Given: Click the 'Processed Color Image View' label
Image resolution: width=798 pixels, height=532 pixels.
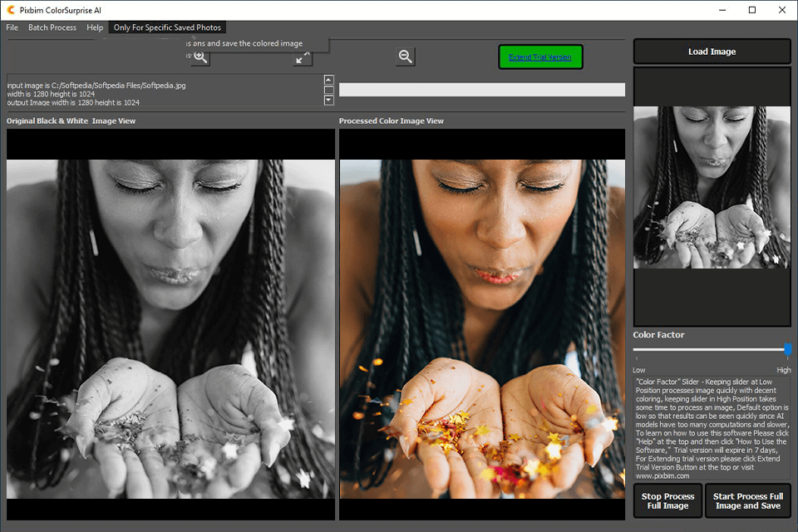Looking at the screenshot, I should 392,121.
